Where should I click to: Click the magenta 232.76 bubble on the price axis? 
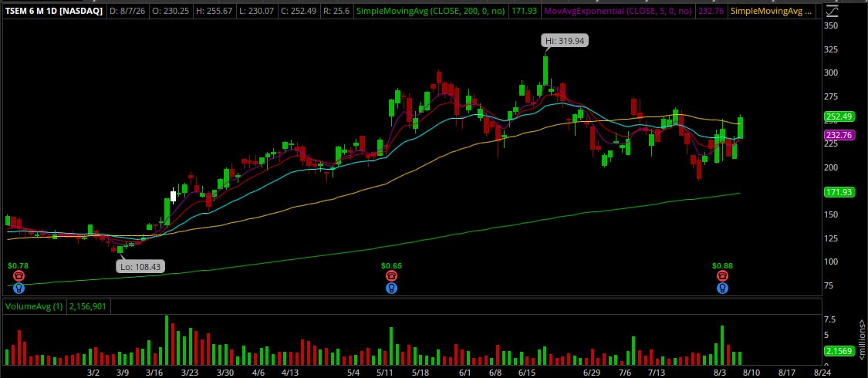click(839, 135)
